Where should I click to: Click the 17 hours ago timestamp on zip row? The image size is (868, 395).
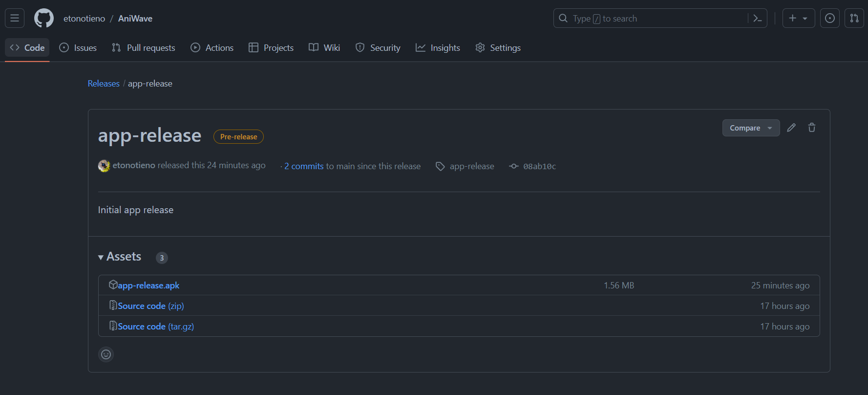[x=784, y=306]
